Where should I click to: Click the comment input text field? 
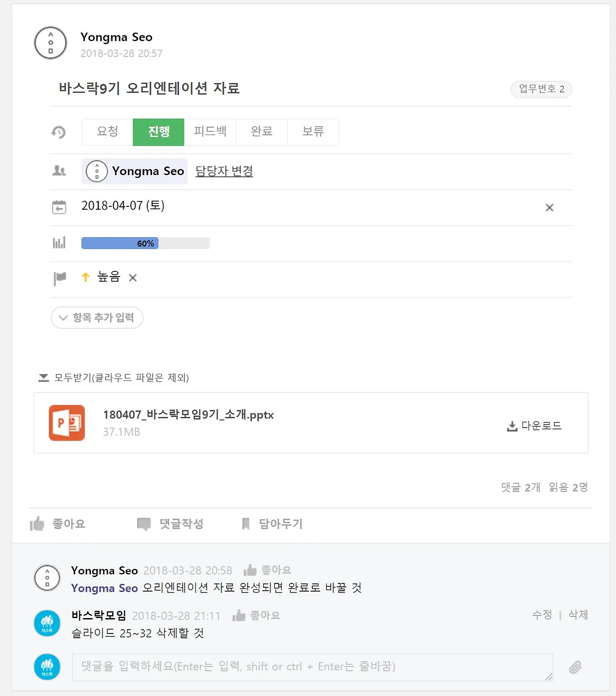click(x=312, y=667)
